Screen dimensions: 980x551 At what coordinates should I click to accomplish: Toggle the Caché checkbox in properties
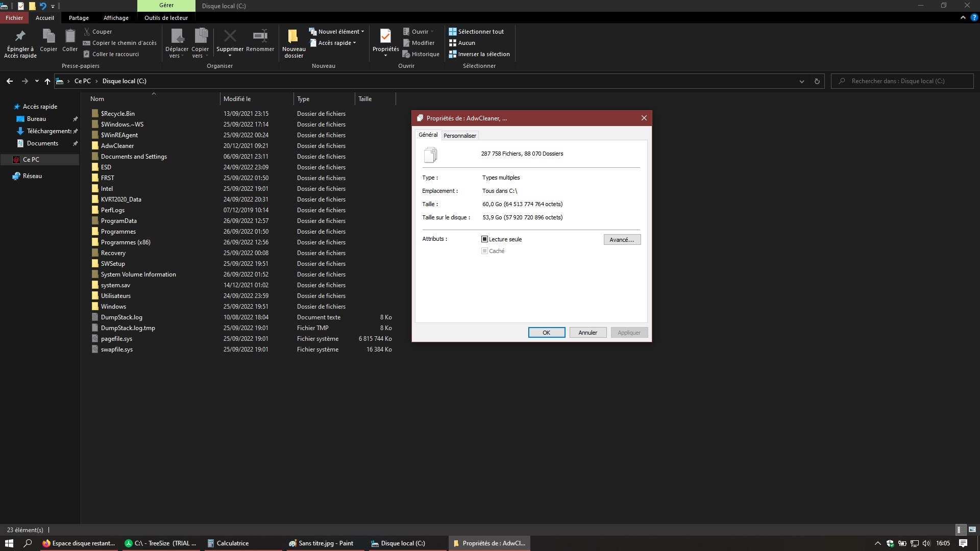[x=484, y=251]
